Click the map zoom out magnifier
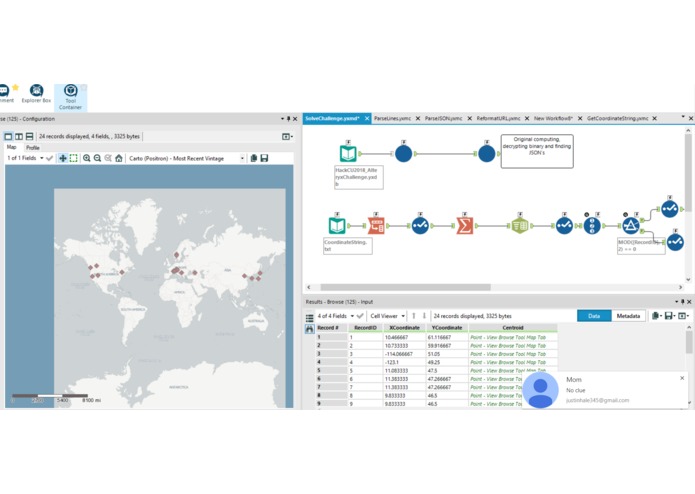Screen dimensions: 695x494 [98, 158]
